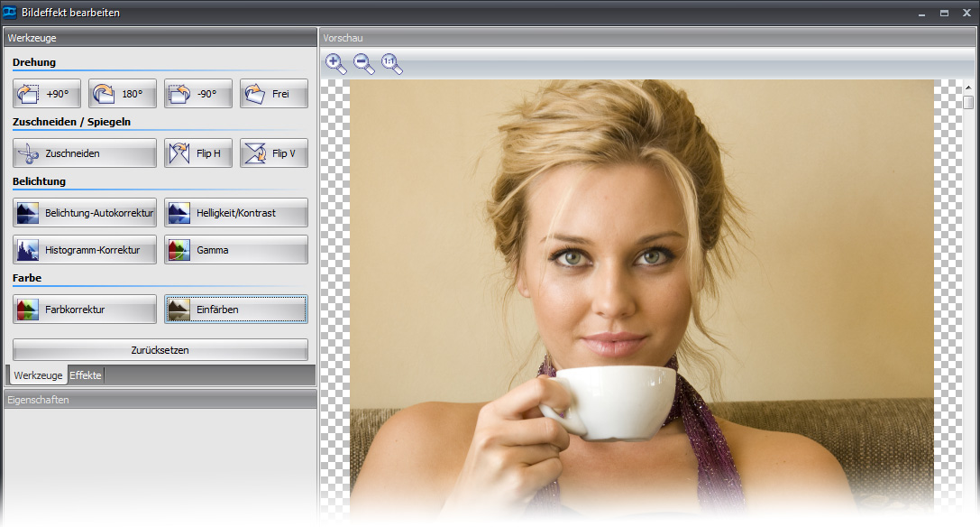Open the Gamma adjustment
The width and height of the screenshot is (980, 527).
pyautogui.click(x=236, y=250)
